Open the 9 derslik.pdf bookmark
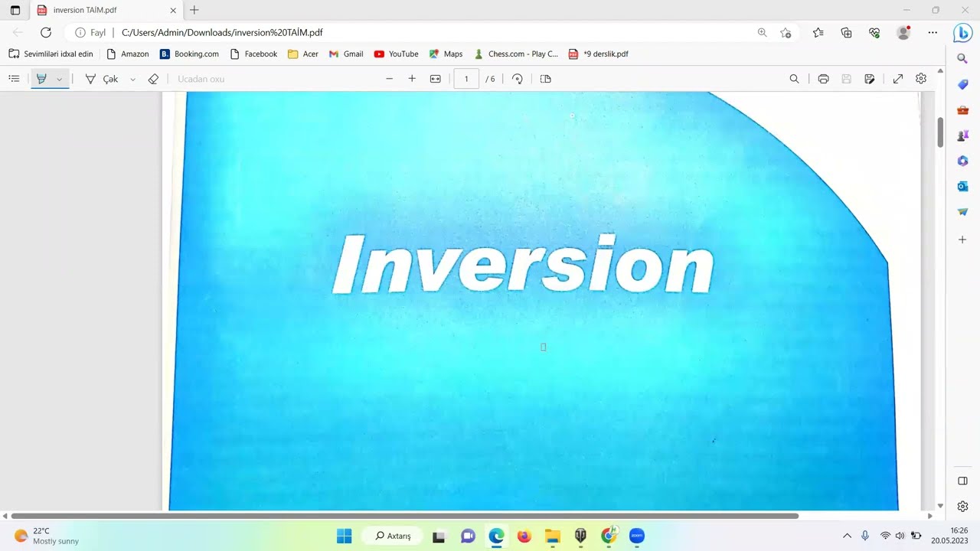Image resolution: width=980 pixels, height=551 pixels. (x=598, y=54)
